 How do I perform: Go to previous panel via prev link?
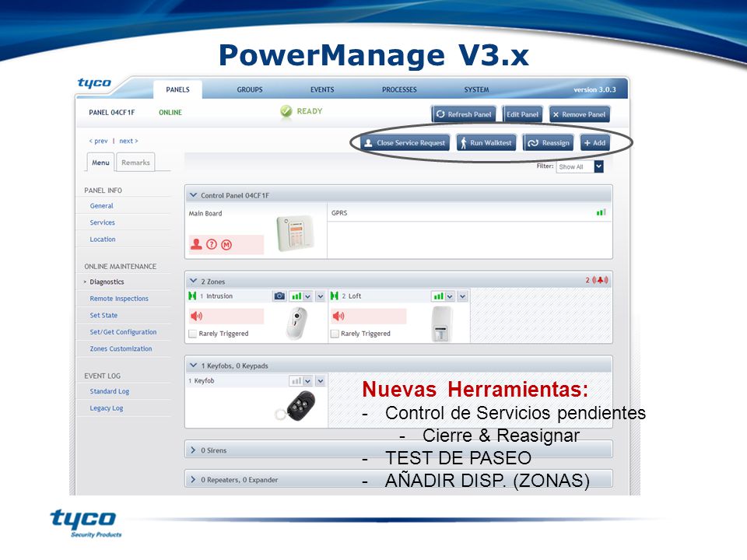(99, 141)
